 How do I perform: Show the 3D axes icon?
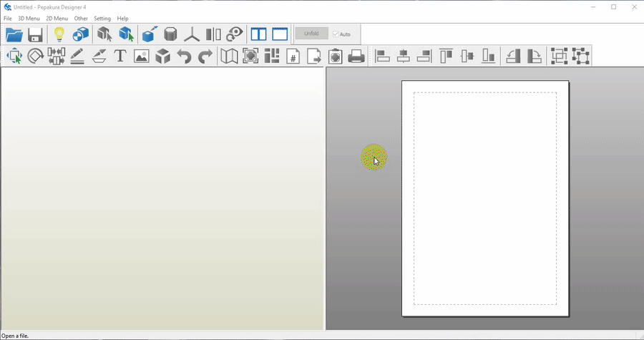[x=192, y=34]
